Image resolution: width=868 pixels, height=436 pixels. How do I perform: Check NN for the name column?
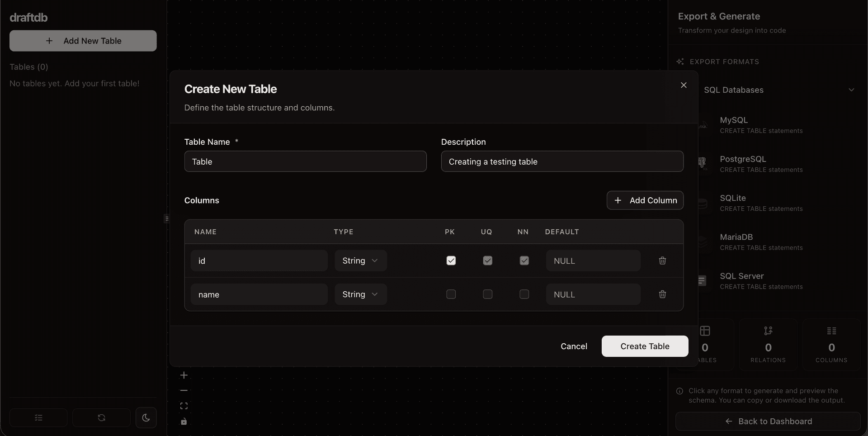click(x=524, y=294)
